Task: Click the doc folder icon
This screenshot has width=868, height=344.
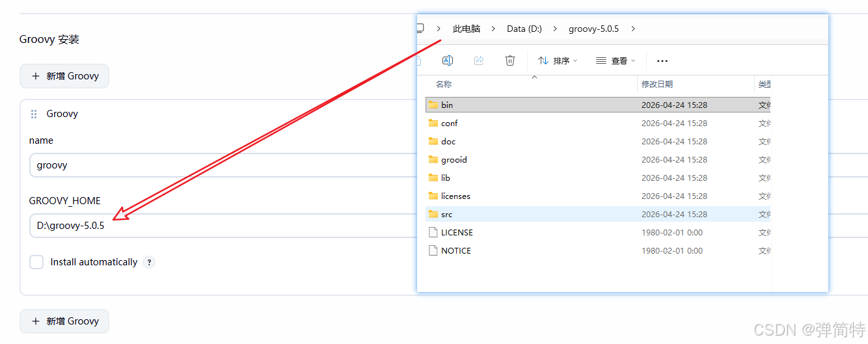Action: click(x=433, y=141)
